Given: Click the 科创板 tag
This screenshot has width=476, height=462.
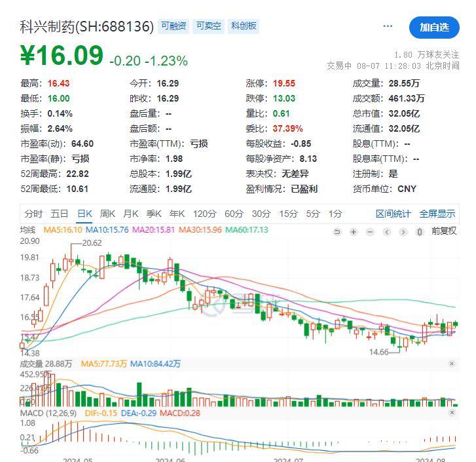Looking at the screenshot, I should tap(244, 26).
